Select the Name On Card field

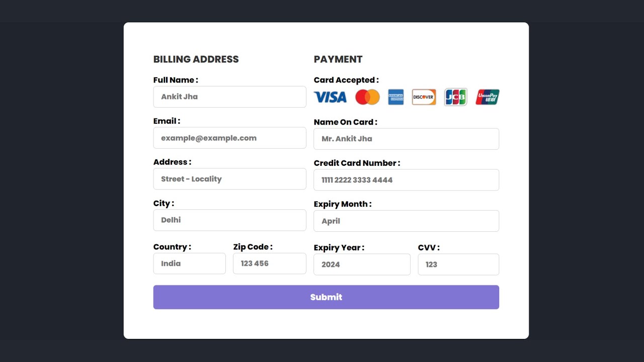pos(406,139)
